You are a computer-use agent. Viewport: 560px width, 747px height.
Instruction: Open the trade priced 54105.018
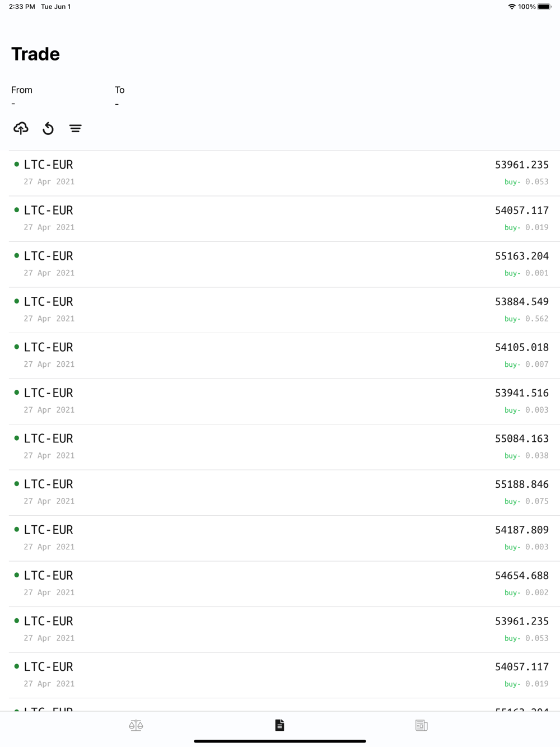click(x=284, y=356)
